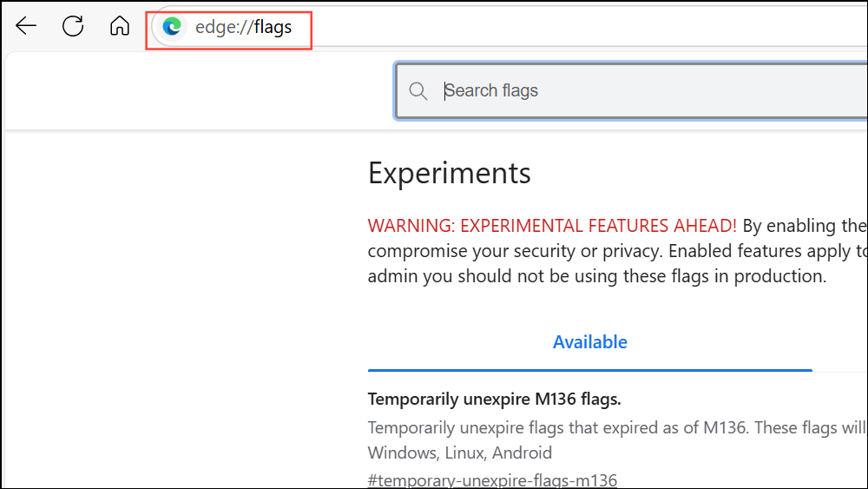Click the word 'flags' in the address bar
This screenshot has width=868, height=489.
tap(273, 27)
